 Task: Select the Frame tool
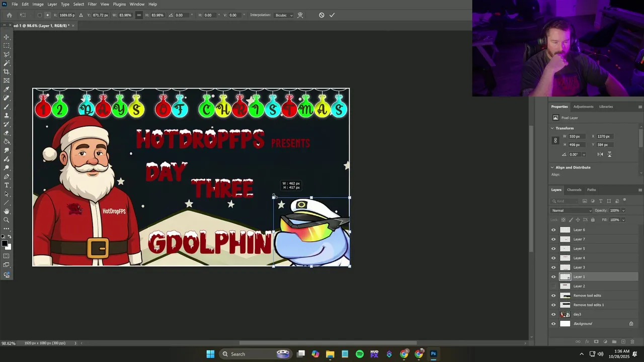tap(7, 80)
